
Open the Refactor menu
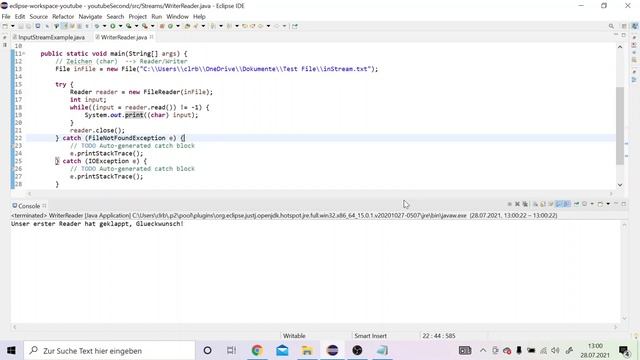click(x=63, y=17)
